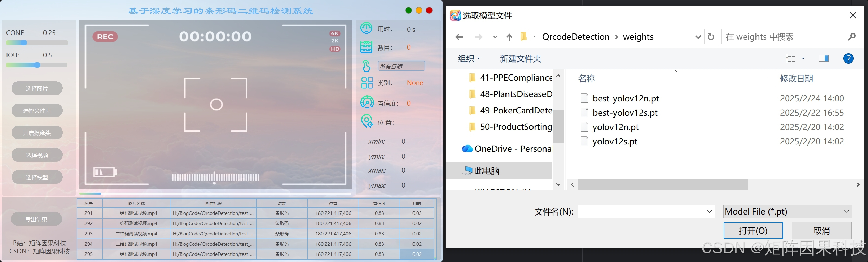This screenshot has width=868, height=262.
Task: Click the confidence gauge icon beside 置信度
Action: click(367, 102)
